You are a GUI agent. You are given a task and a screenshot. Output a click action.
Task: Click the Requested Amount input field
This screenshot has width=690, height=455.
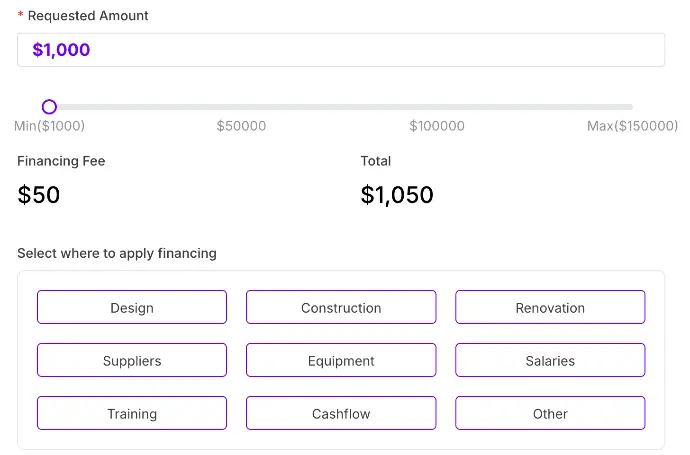[x=340, y=50]
